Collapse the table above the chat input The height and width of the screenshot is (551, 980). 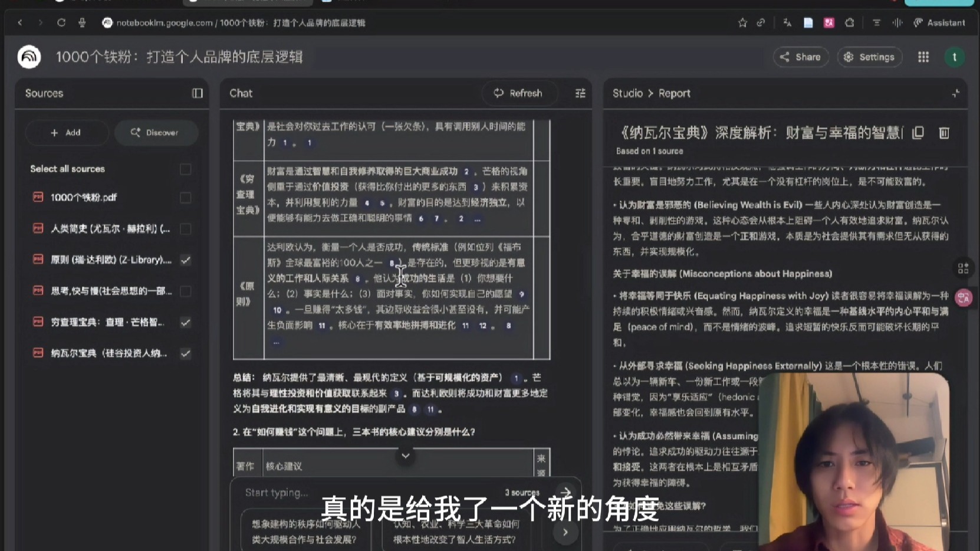405,456
